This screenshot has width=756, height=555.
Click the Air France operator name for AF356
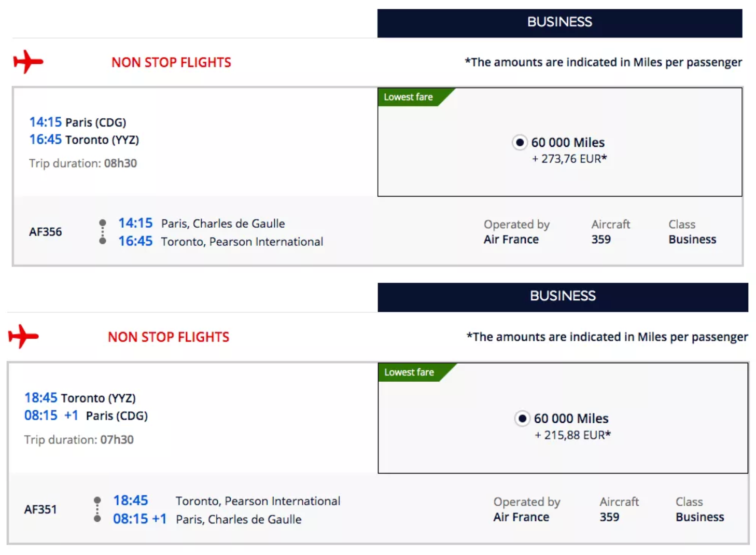point(511,240)
